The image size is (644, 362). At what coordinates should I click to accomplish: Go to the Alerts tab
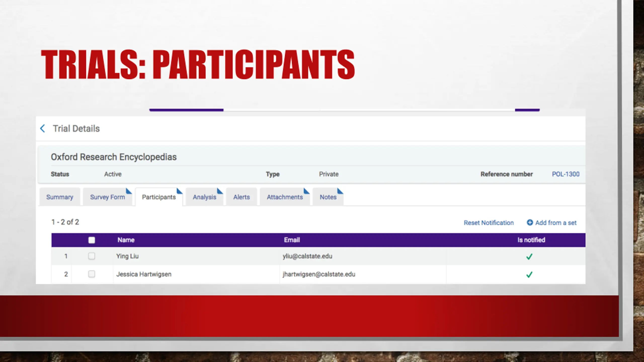(x=242, y=197)
